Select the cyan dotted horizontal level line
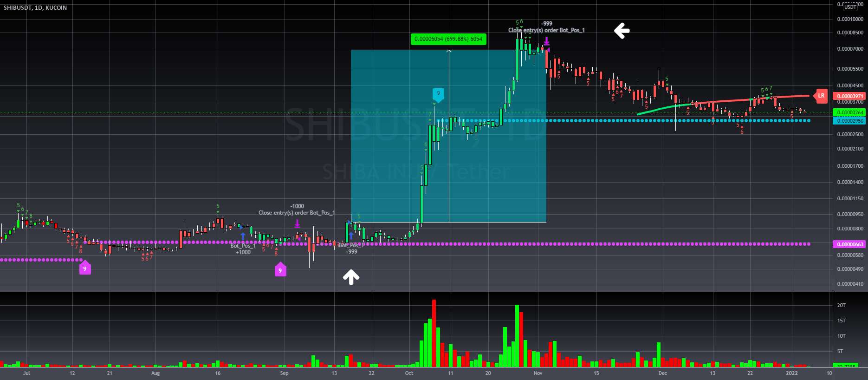This screenshot has width=868, height=380. pos(623,121)
